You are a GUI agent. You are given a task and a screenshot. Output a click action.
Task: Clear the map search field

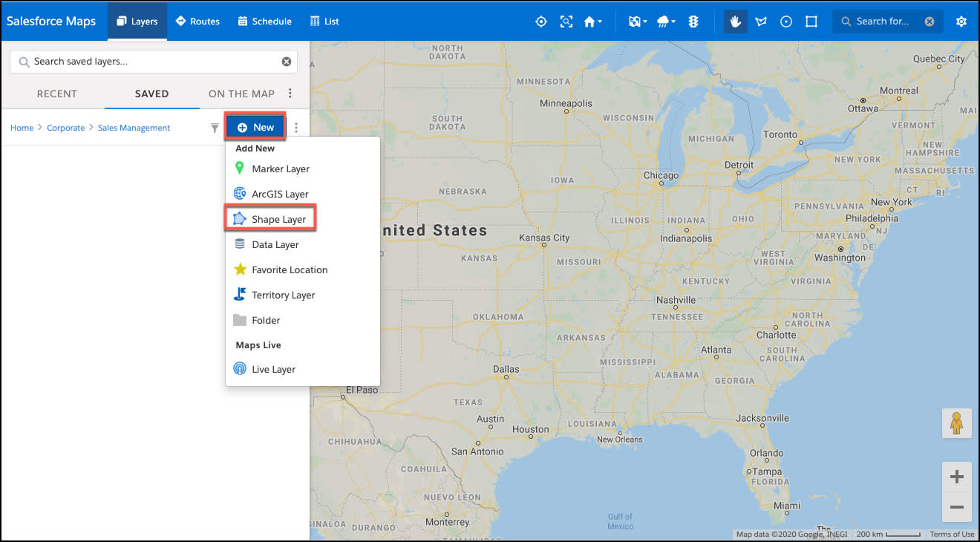point(930,22)
